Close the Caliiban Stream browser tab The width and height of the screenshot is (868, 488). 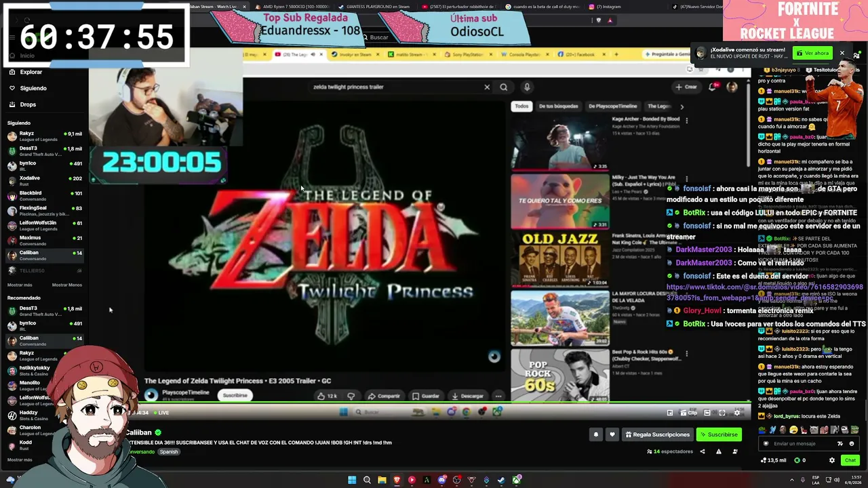click(244, 7)
